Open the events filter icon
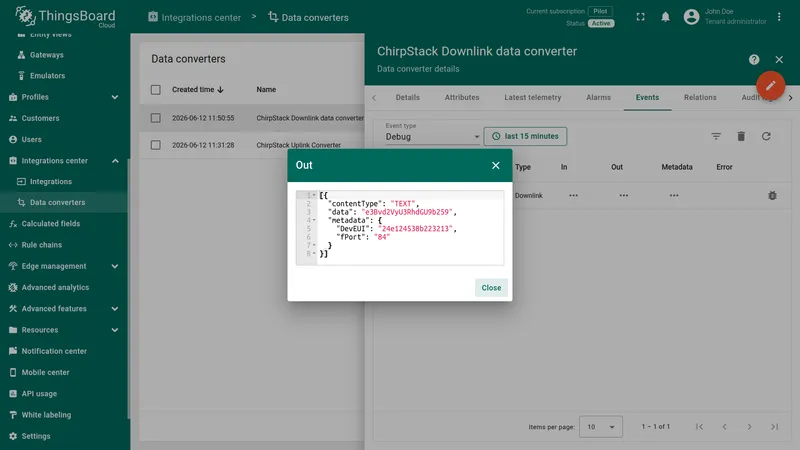Image resolution: width=800 pixels, height=450 pixels. tap(716, 136)
